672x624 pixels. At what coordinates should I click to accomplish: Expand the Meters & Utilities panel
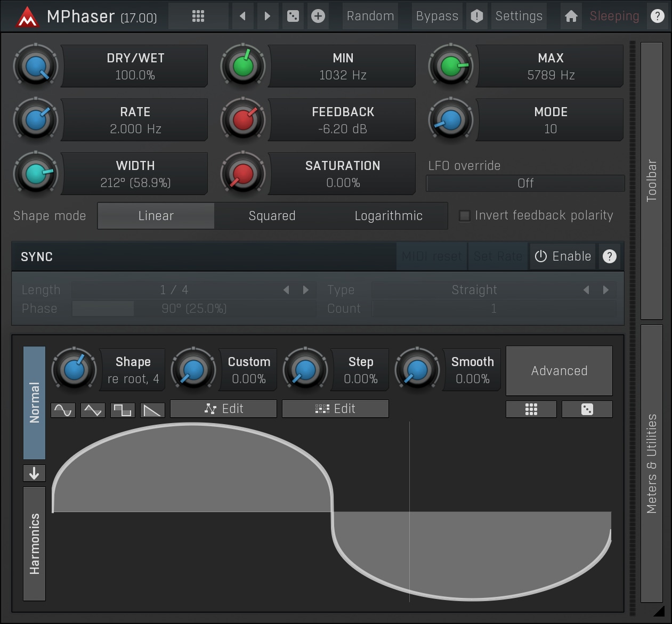(651, 463)
